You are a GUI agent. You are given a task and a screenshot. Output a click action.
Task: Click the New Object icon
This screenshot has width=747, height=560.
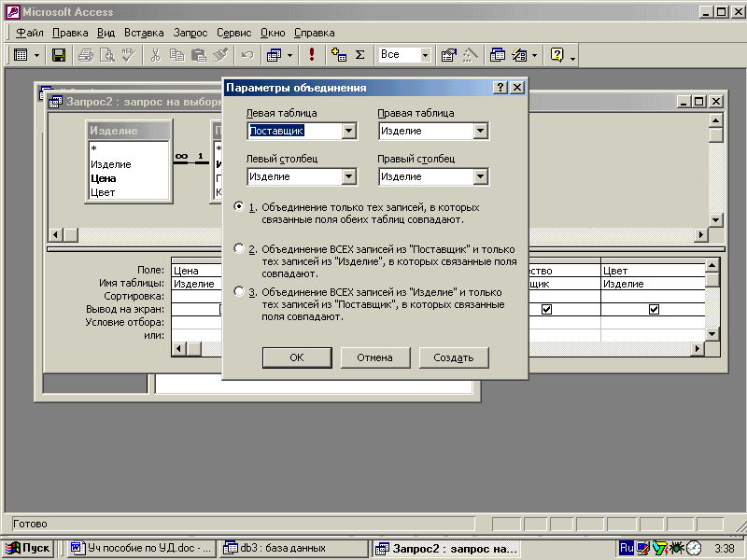point(519,55)
